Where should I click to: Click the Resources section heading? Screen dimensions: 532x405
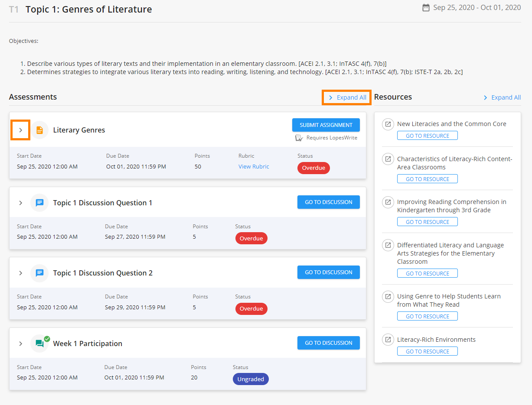pyautogui.click(x=393, y=97)
